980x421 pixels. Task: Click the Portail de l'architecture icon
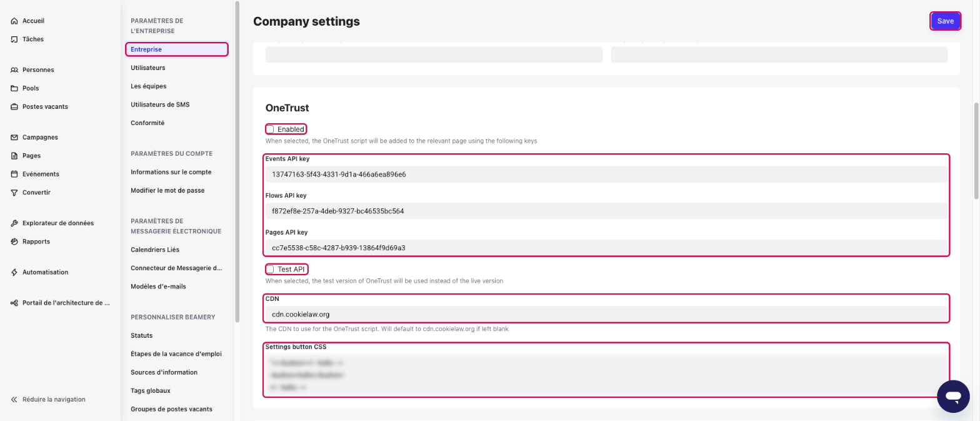pos(14,303)
